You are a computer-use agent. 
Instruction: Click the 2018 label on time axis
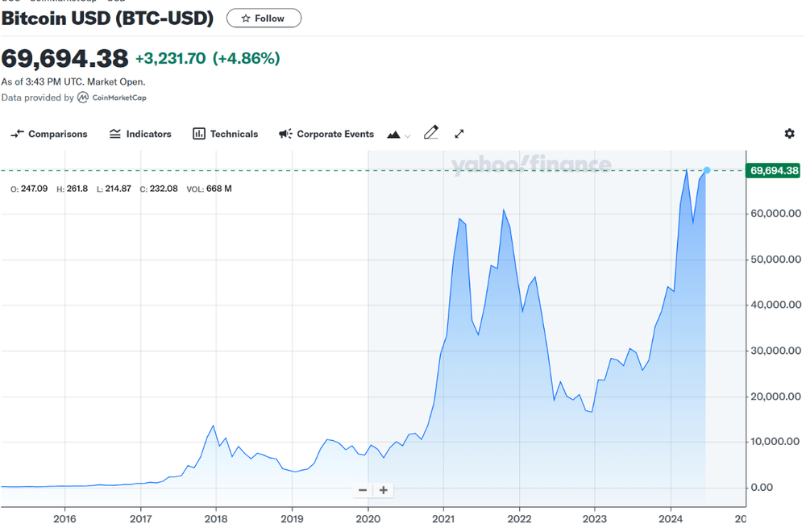216,519
